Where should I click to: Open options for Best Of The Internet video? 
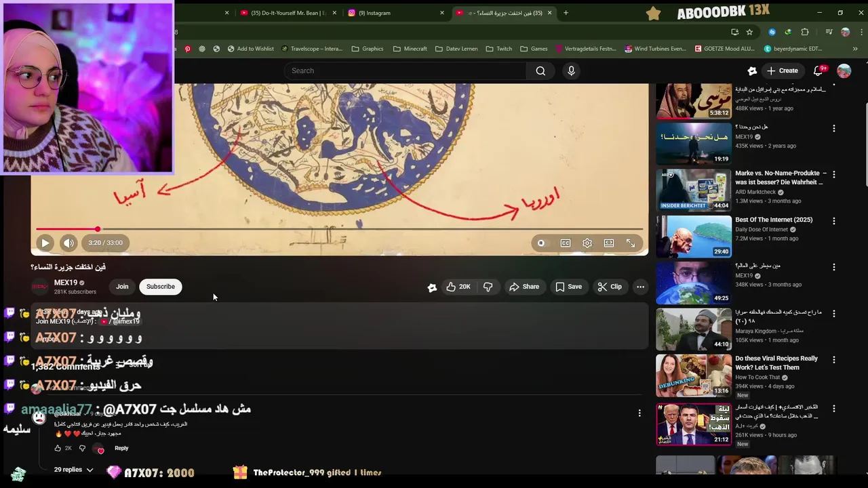(x=833, y=221)
